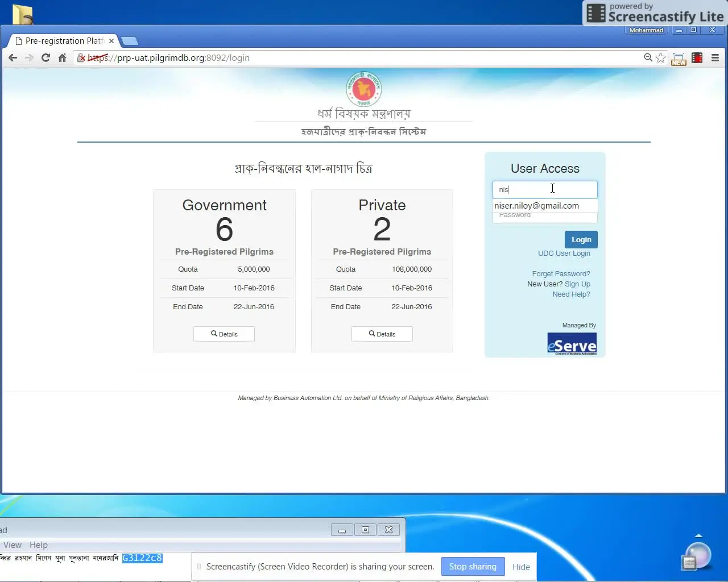
Task: Select the Pre-registration Platform tab
Action: [x=64, y=41]
